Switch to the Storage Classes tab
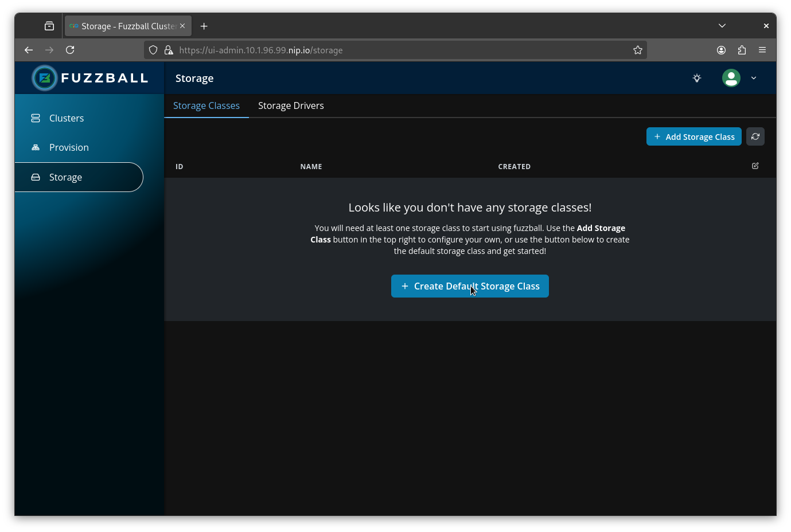Viewport: 791px width, 532px height. (206, 105)
